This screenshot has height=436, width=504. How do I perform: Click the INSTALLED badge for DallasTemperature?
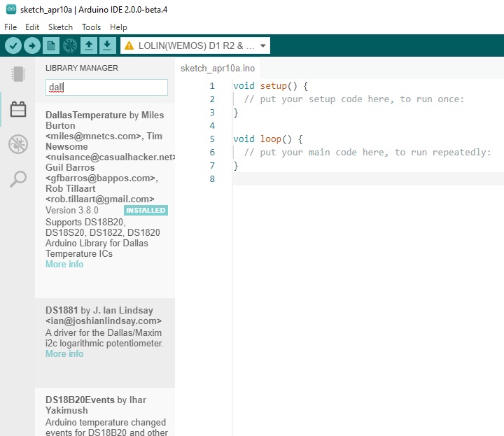pyautogui.click(x=146, y=210)
